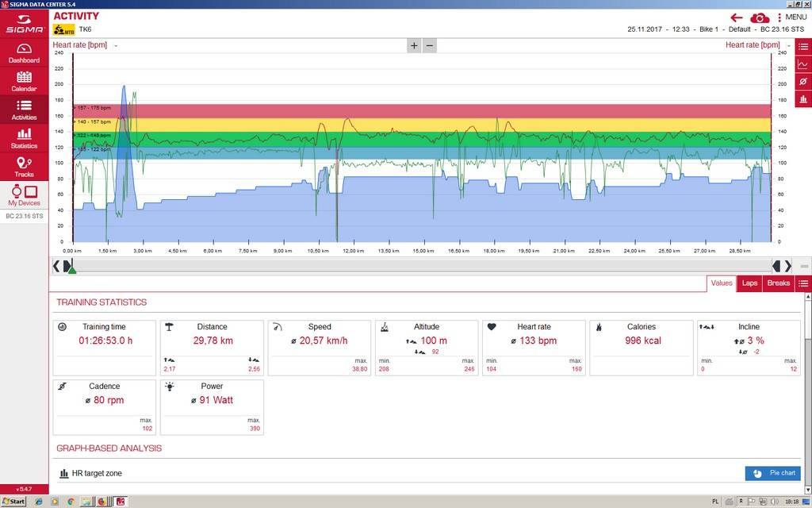Expand left Heart rate axis dropdown

(x=116, y=45)
